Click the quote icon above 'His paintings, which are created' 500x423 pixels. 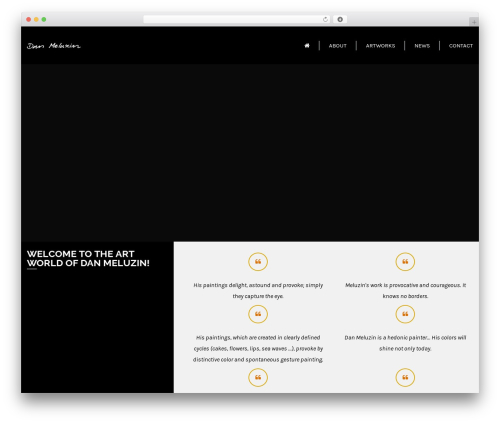click(258, 314)
